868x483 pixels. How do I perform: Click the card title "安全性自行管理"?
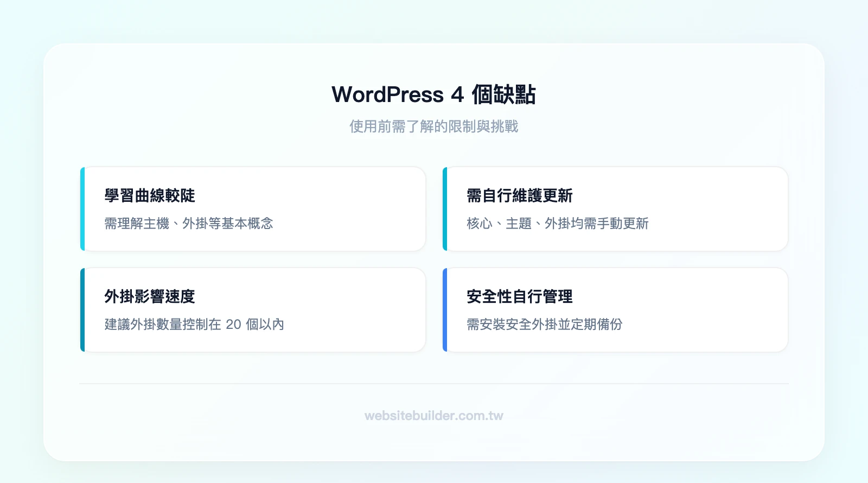pyautogui.click(x=520, y=296)
